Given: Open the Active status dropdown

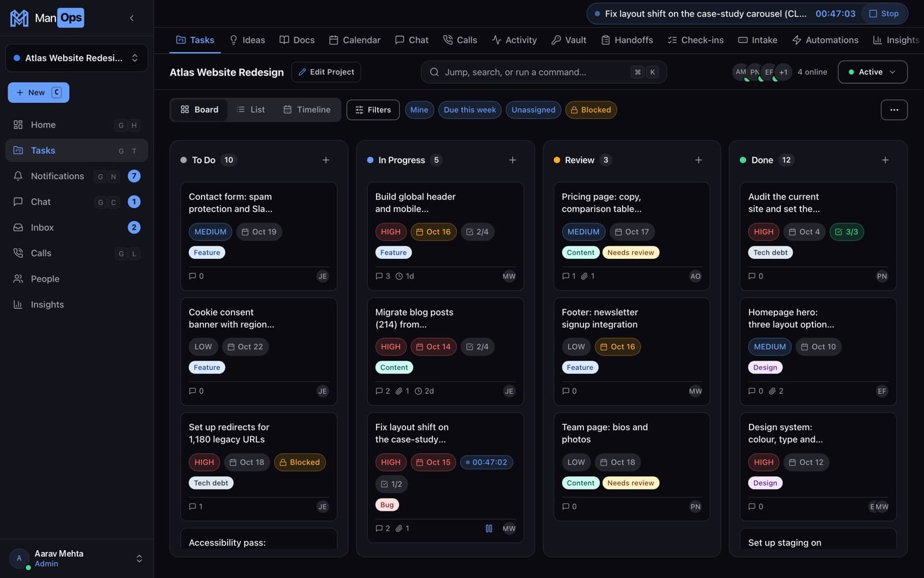Looking at the screenshot, I should (x=873, y=72).
